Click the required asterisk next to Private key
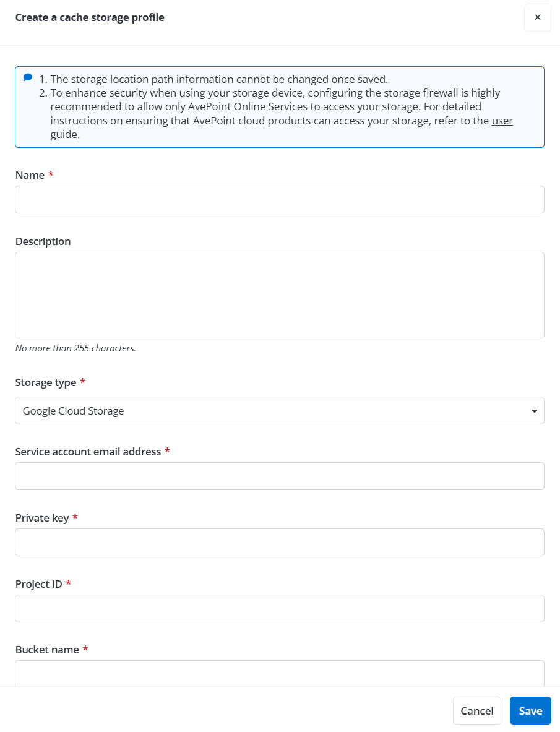Viewport: 560px width, 732px height. [x=75, y=517]
